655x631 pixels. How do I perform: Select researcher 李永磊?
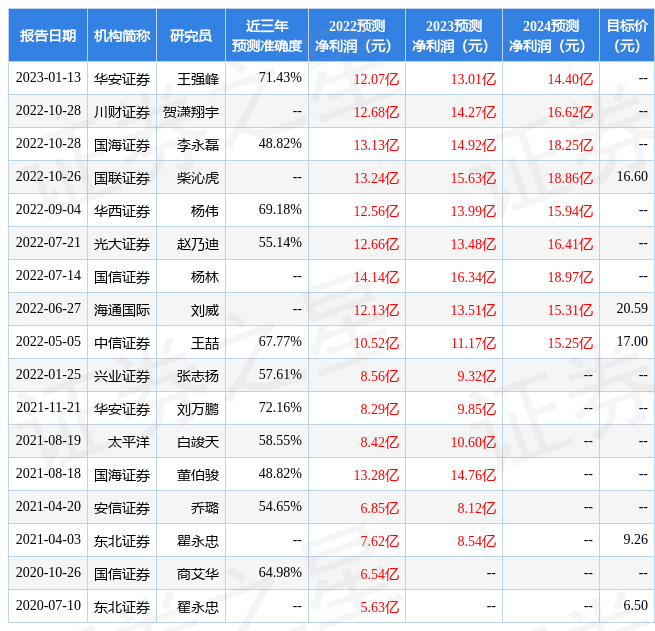(x=198, y=145)
